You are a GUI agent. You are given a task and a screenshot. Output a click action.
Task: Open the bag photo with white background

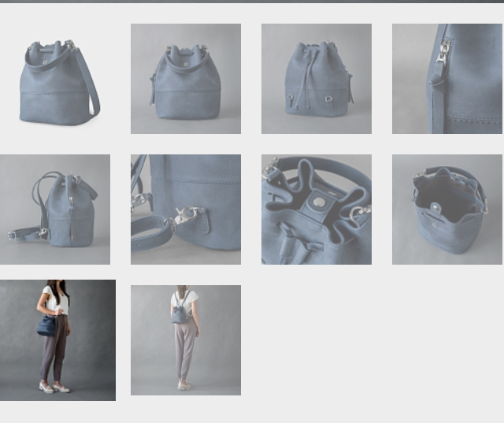[55, 79]
